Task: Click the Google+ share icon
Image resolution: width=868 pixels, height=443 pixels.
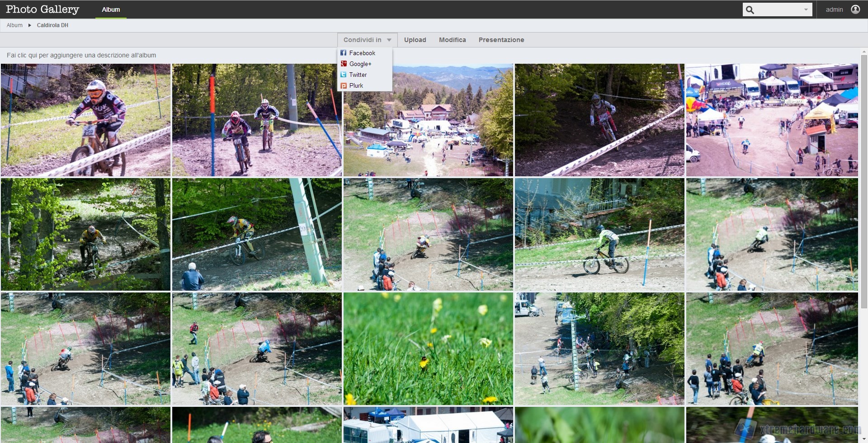Action: (343, 64)
